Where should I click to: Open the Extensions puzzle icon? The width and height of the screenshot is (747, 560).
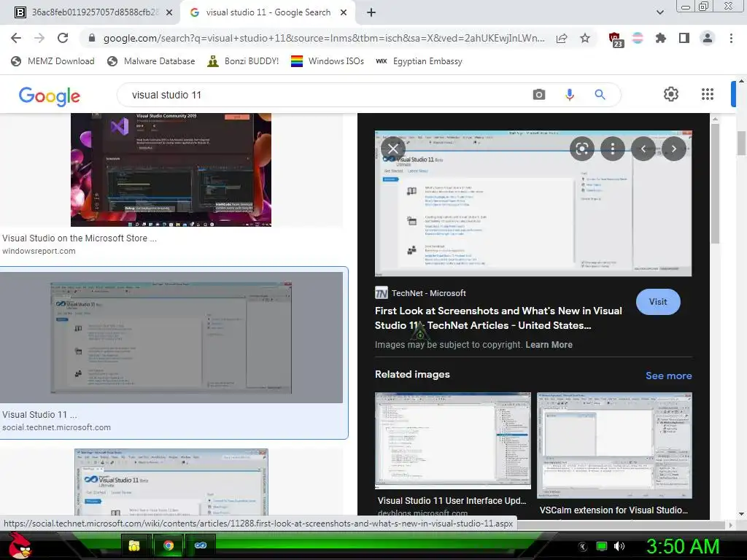point(660,38)
